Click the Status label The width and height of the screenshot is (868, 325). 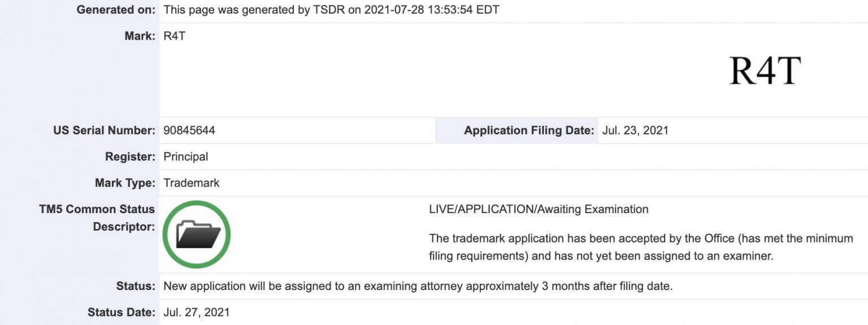(x=134, y=286)
